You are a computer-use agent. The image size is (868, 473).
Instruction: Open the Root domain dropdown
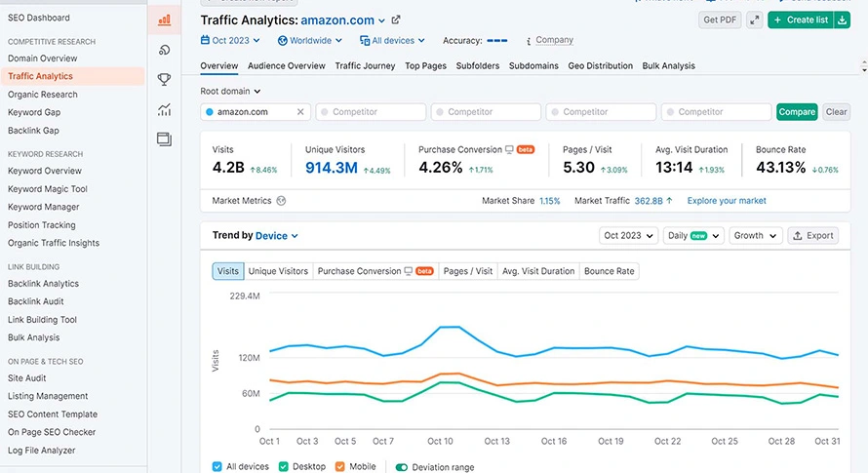[231, 91]
